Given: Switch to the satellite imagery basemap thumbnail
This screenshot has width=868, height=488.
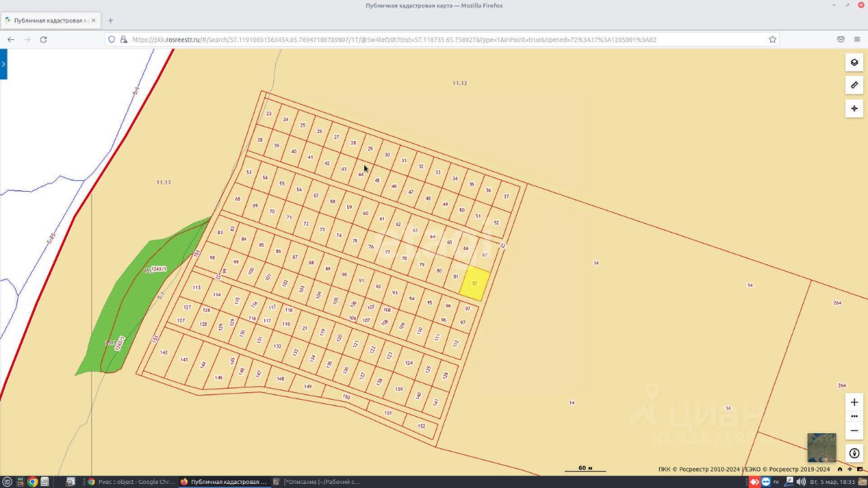Looking at the screenshot, I should click(x=821, y=447).
